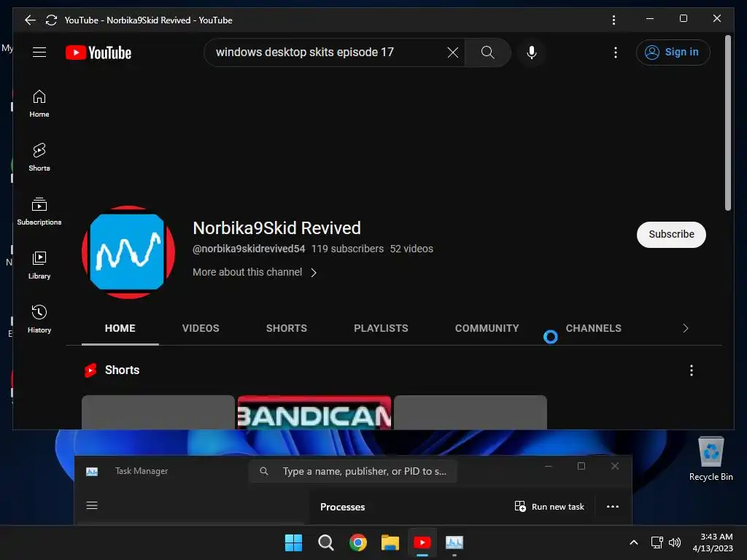Switch to the SHORTS channel tab
The width and height of the screenshot is (747, 560).
pos(286,328)
